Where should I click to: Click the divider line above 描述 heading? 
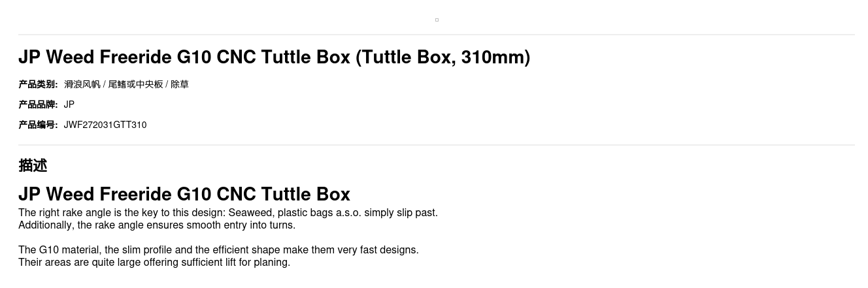[437, 145]
